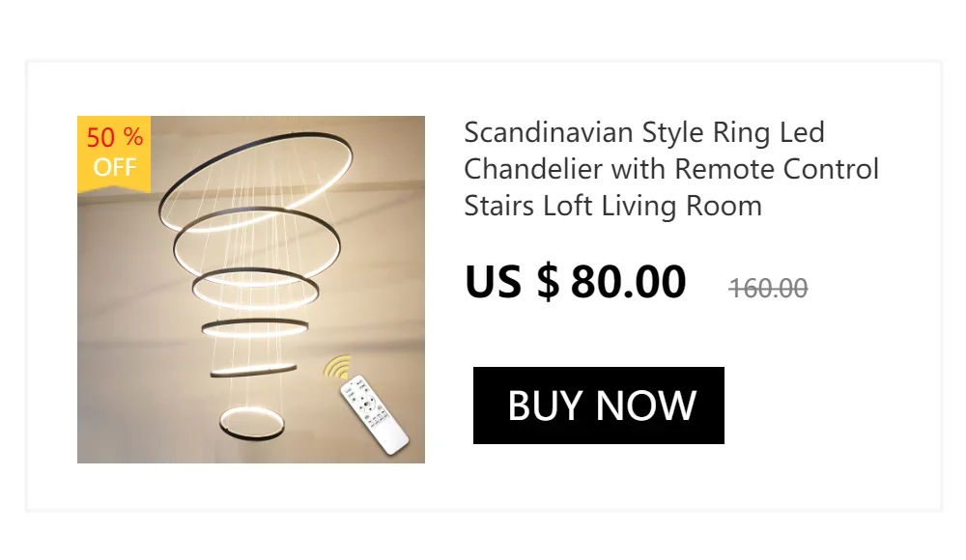Click the words Remote Control in the title

pos(777,169)
